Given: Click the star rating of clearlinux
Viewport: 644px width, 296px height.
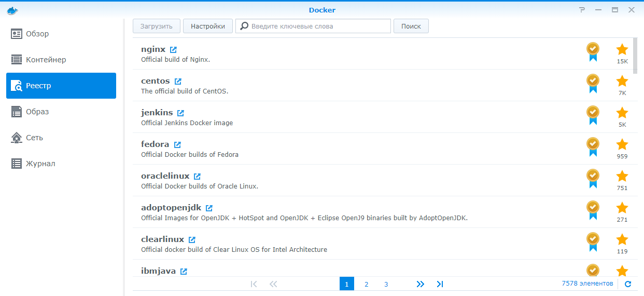Looking at the screenshot, I should [x=622, y=239].
